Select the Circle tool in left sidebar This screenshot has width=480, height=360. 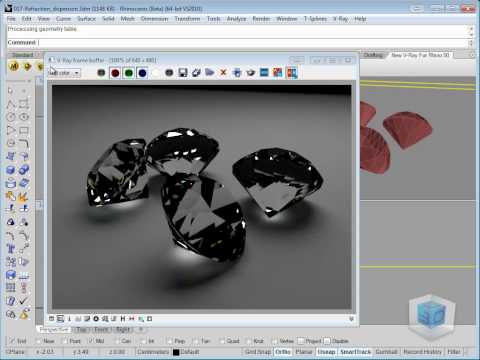pos(11,117)
